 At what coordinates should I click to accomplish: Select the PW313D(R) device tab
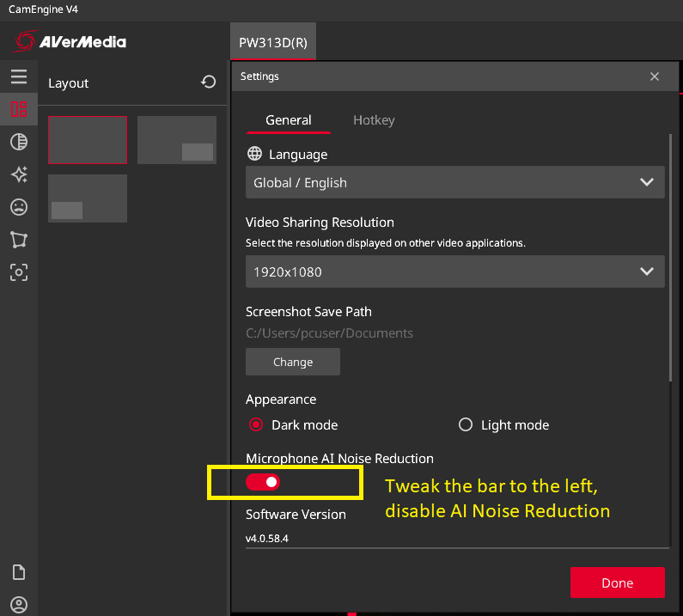(273, 42)
